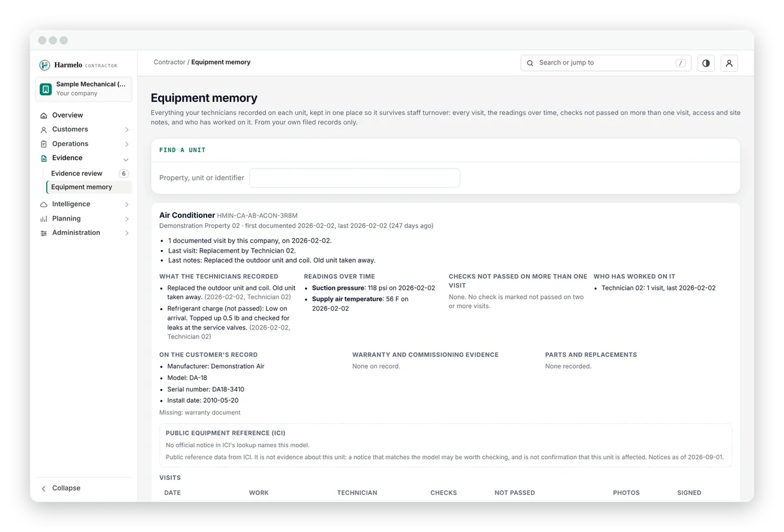Click identifier HMIN-CA-AB-ACON-3R8M

(x=257, y=216)
